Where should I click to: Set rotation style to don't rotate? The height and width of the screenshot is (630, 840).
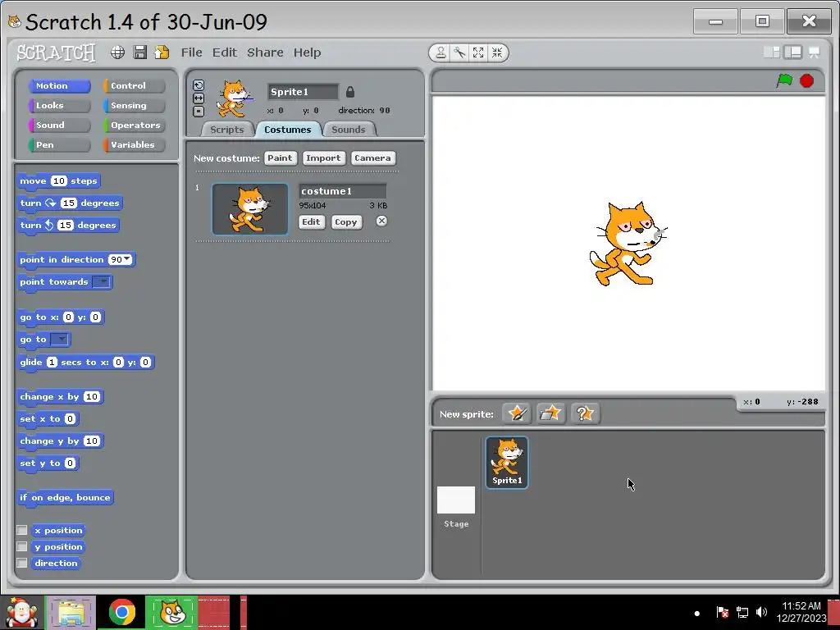click(x=199, y=112)
